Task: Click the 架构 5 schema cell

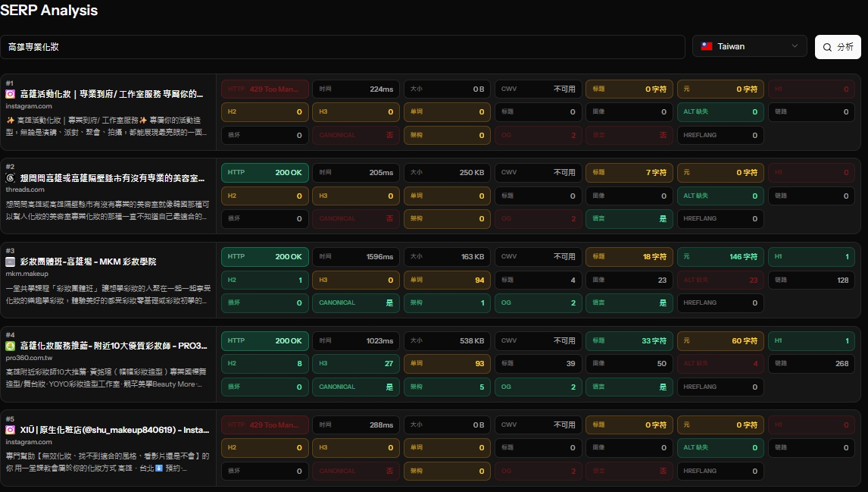Action: click(x=447, y=387)
